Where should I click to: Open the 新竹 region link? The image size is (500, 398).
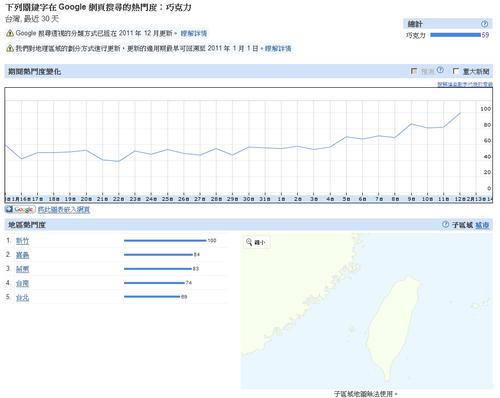(23, 241)
